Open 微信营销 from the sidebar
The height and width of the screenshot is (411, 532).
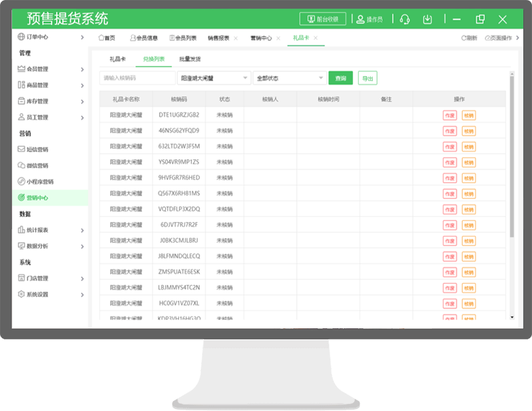click(37, 165)
